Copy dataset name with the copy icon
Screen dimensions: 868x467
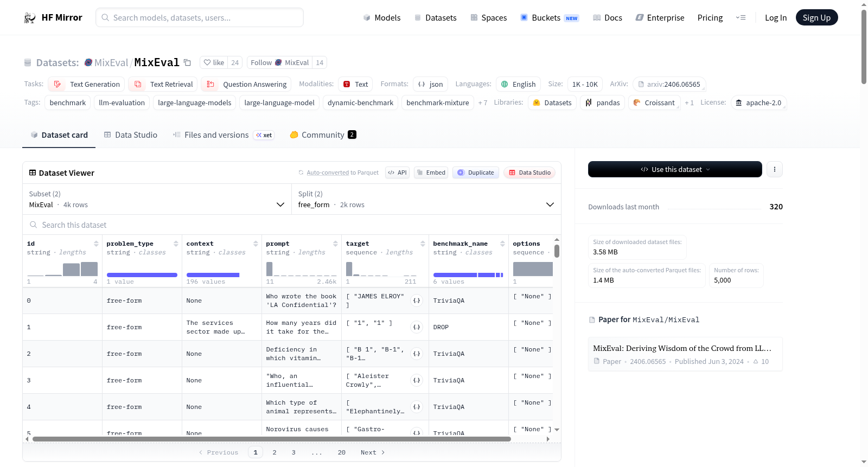187,62
